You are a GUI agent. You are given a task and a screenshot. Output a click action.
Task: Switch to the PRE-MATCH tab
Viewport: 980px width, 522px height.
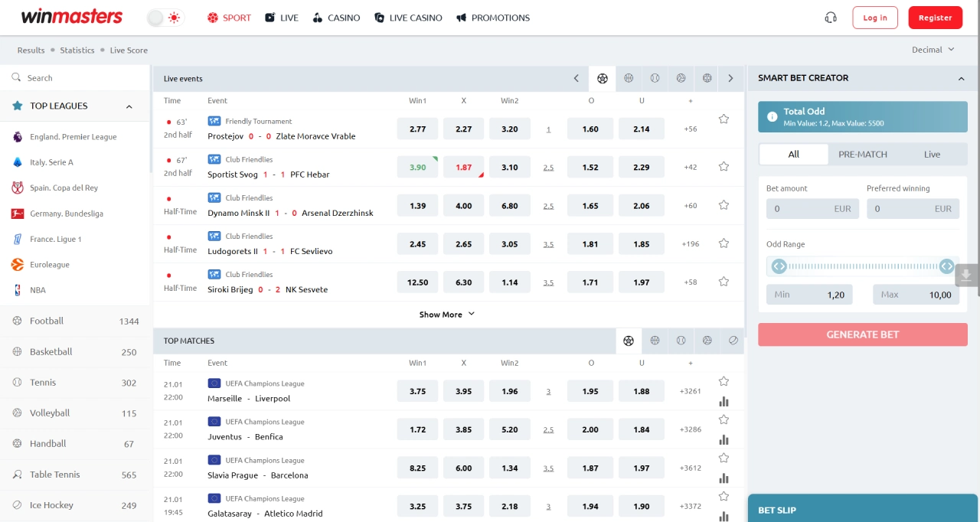[863, 154]
